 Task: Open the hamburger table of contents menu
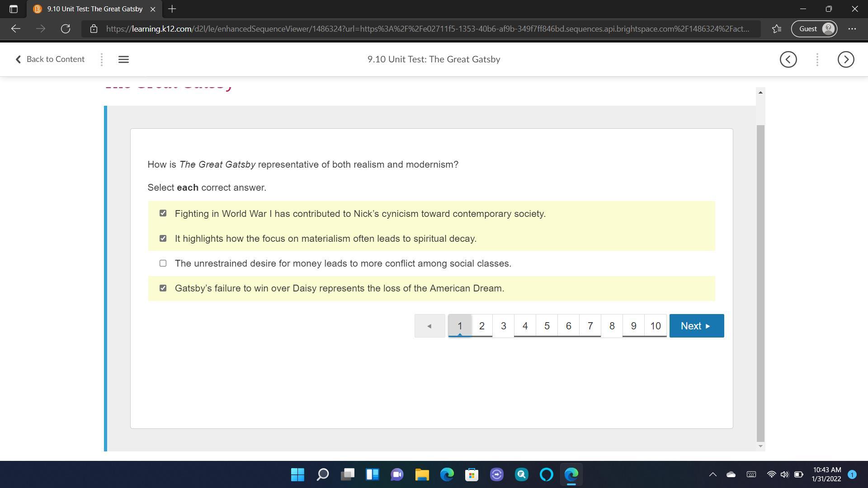[123, 59]
